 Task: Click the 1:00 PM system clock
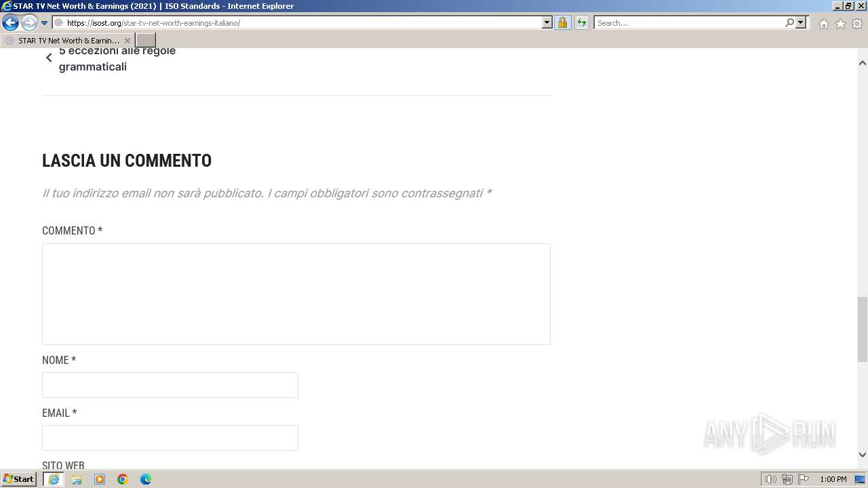[833, 479]
